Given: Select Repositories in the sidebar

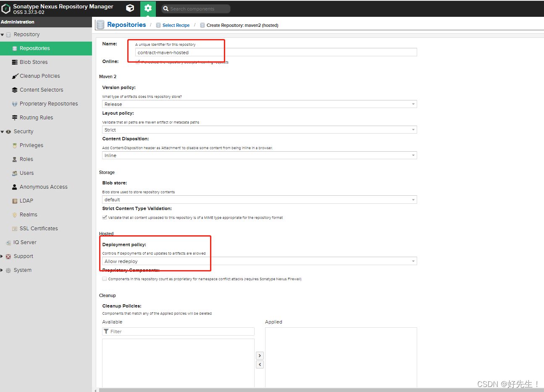Looking at the screenshot, I should (x=46, y=48).
